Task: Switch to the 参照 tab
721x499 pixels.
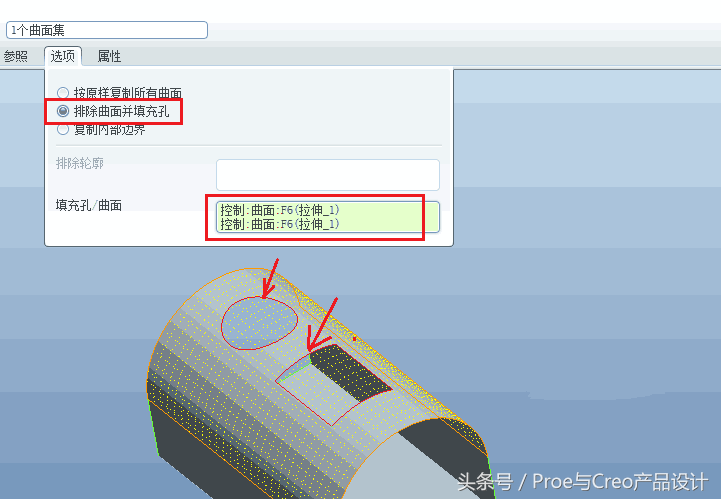Action: (x=16, y=56)
